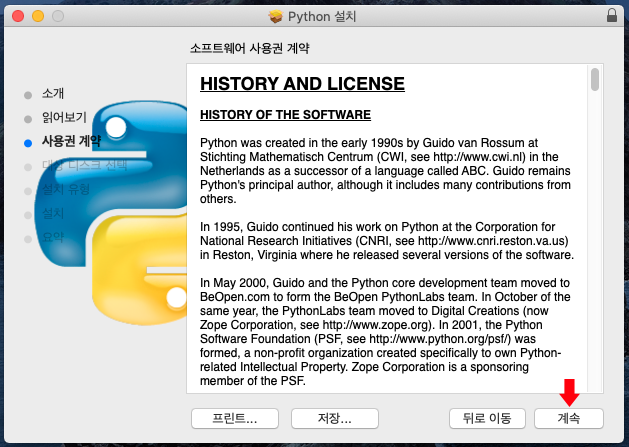The image size is (629, 447).
Task: Click the HISTORY OF THE SOFTWARE subheading
Action: click(285, 115)
